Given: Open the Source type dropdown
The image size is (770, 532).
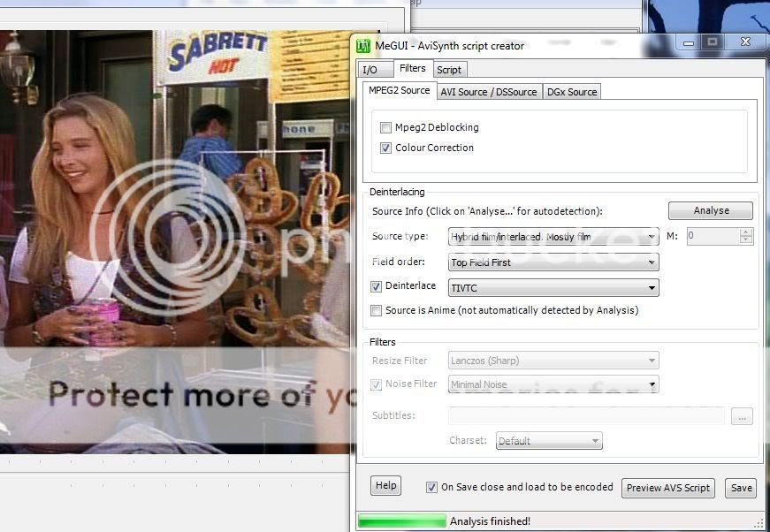Looking at the screenshot, I should click(x=553, y=237).
